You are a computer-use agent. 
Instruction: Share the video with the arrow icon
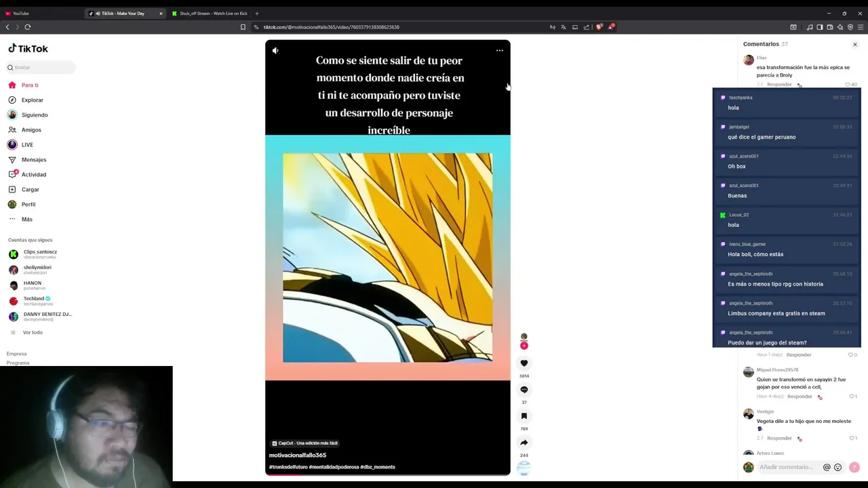click(524, 443)
